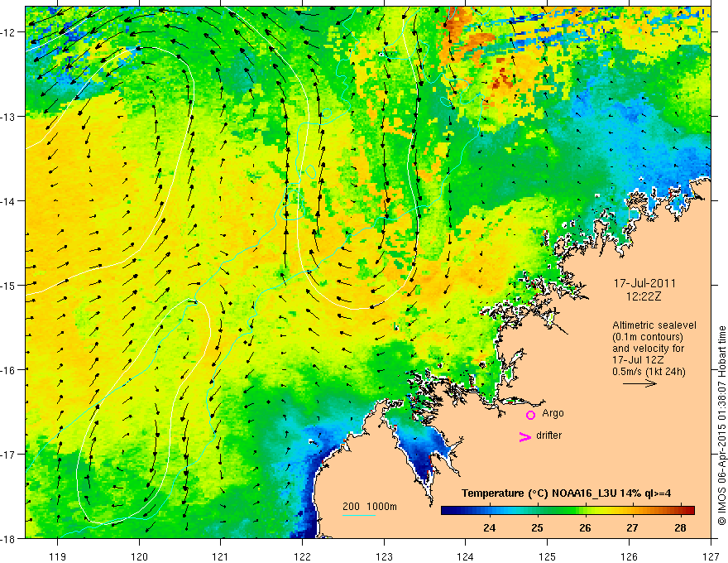The width and height of the screenshot is (728, 563).
Task: Click the colour bar label '25'
Action: pos(537,527)
